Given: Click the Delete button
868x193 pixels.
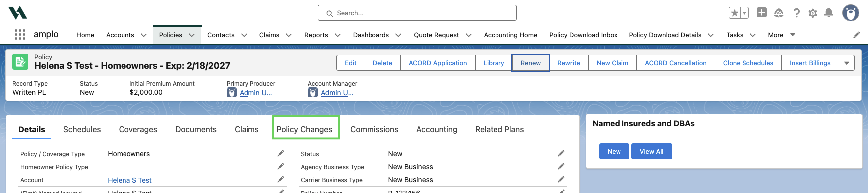Looking at the screenshot, I should click(x=382, y=63).
